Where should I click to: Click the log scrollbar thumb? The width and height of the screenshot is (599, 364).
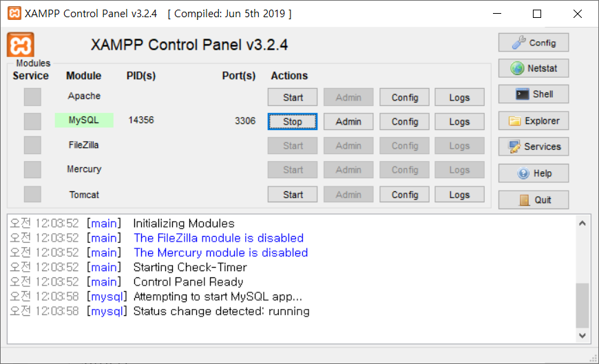pyautogui.click(x=582, y=306)
